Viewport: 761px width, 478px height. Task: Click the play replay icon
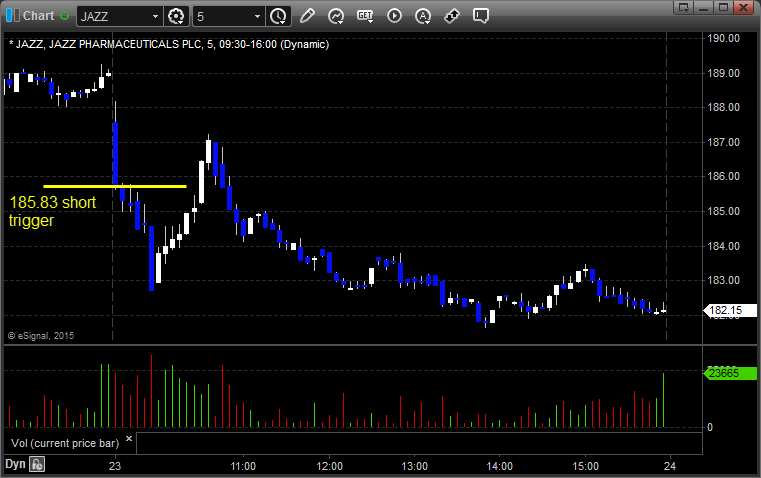(x=394, y=16)
